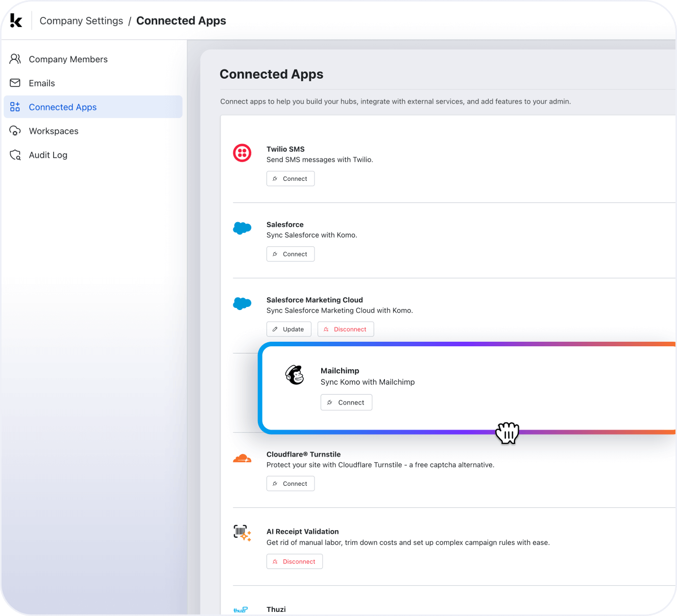The image size is (677, 616).
Task: Click the Cloudflare Turnstile logo
Action: [x=242, y=458]
